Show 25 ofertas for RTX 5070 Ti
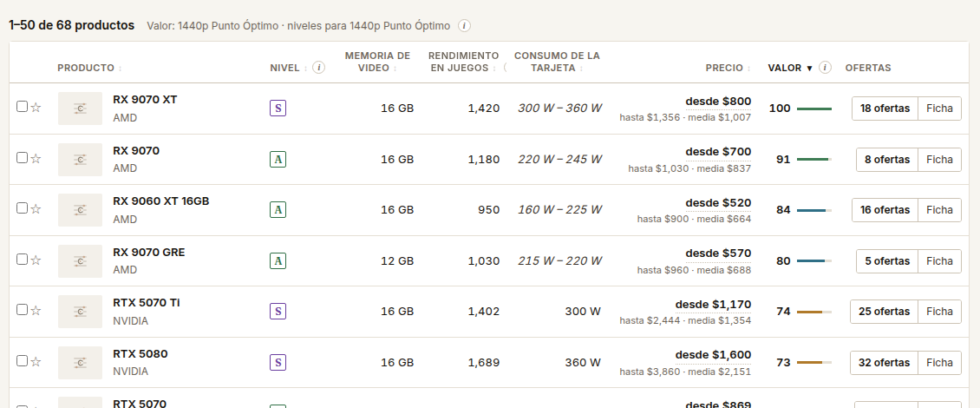980x408 pixels. click(x=885, y=311)
